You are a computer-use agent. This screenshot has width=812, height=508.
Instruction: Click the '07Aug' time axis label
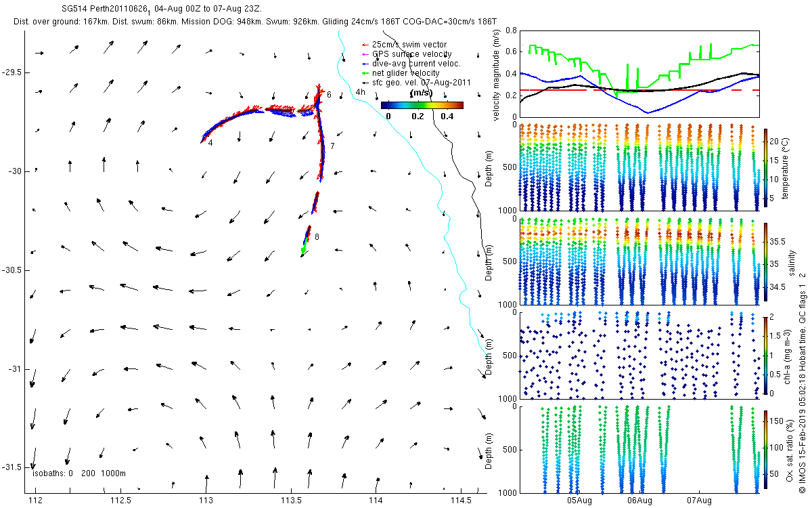pyautogui.click(x=699, y=501)
